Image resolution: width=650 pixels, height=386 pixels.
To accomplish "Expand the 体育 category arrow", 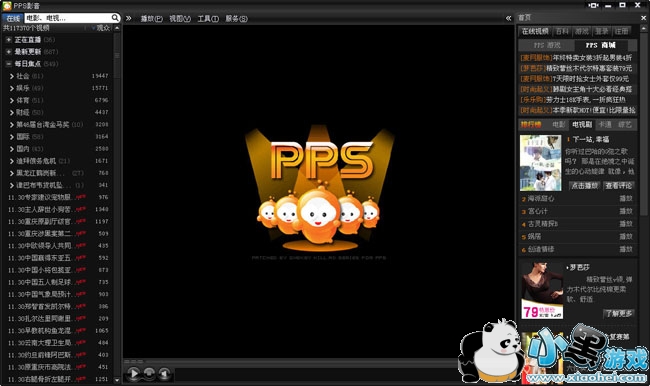I will tap(12, 100).
